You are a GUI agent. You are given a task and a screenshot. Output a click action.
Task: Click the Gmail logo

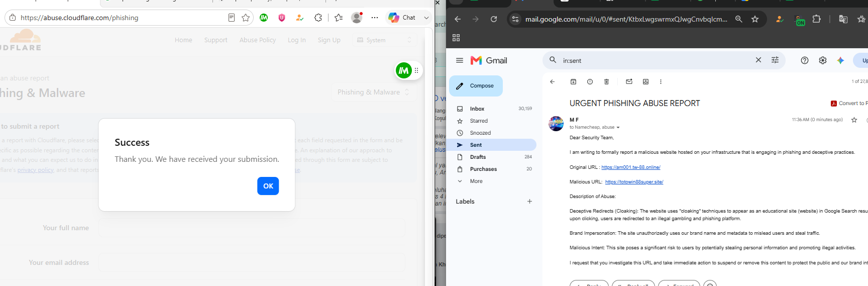pos(489,60)
